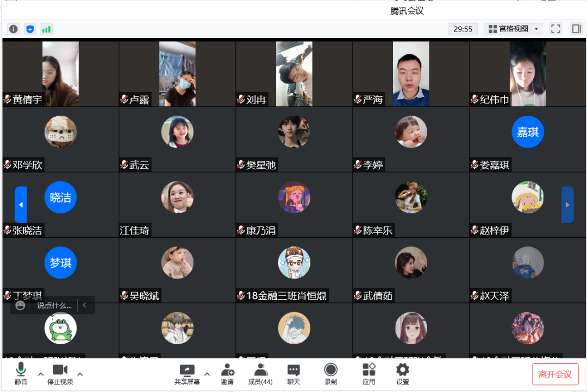This screenshot has height=392, width=587.
Task: Start screen sharing with 共享屏幕
Action: [187, 375]
